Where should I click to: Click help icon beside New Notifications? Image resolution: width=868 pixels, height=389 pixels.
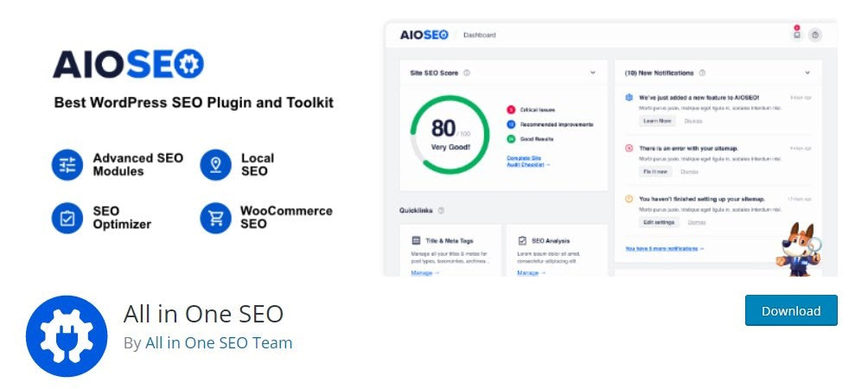pos(703,73)
